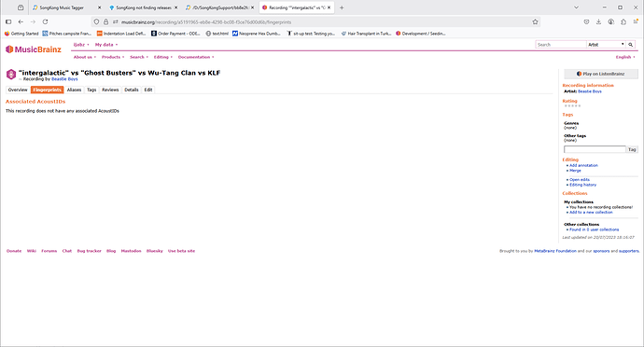
Task: Expand the About us menu
Action: (85, 57)
